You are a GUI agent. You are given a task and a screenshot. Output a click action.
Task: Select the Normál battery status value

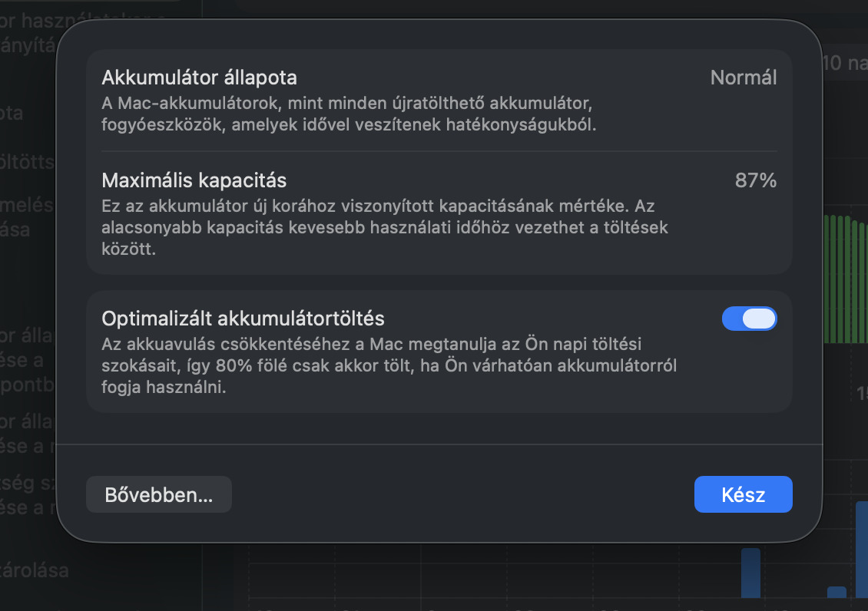click(743, 78)
